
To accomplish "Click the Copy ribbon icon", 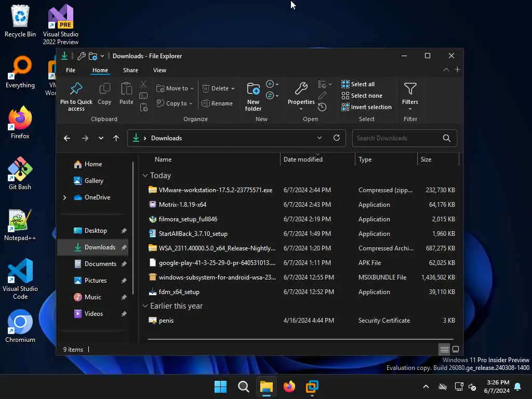I will pyautogui.click(x=104, y=89).
